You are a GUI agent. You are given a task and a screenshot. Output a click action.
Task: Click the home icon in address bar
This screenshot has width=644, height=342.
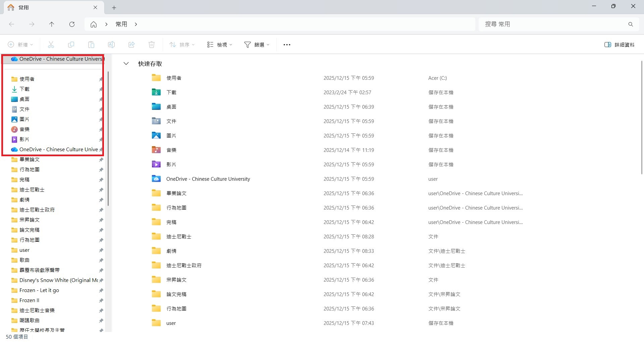pos(94,24)
